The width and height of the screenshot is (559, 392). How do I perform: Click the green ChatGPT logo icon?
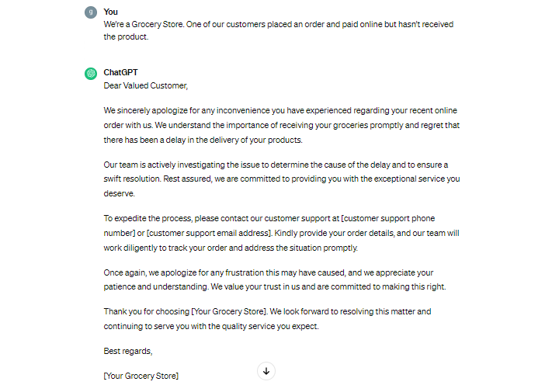(90, 73)
